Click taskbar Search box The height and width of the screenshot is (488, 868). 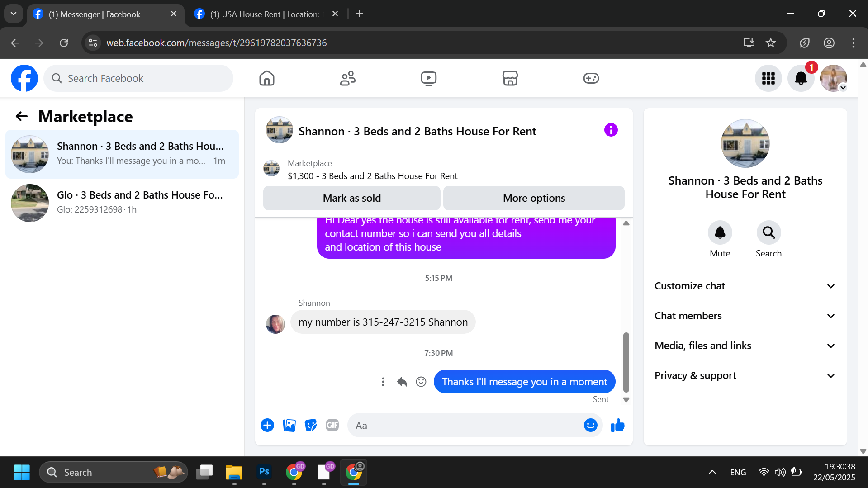[114, 472]
